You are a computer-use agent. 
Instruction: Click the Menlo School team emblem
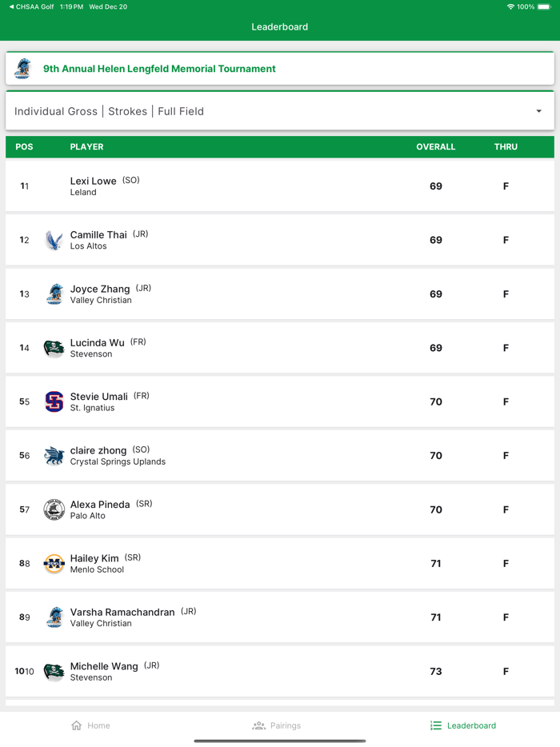point(54,563)
